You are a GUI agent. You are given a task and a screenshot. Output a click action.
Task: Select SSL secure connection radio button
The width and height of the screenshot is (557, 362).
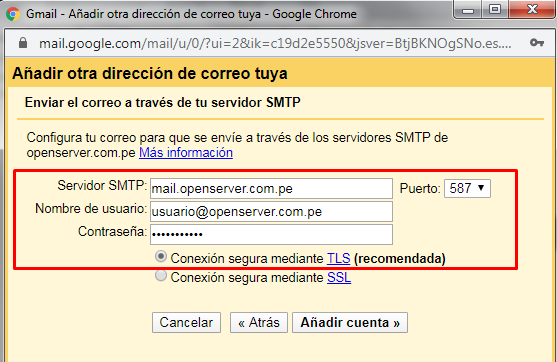click(x=161, y=276)
